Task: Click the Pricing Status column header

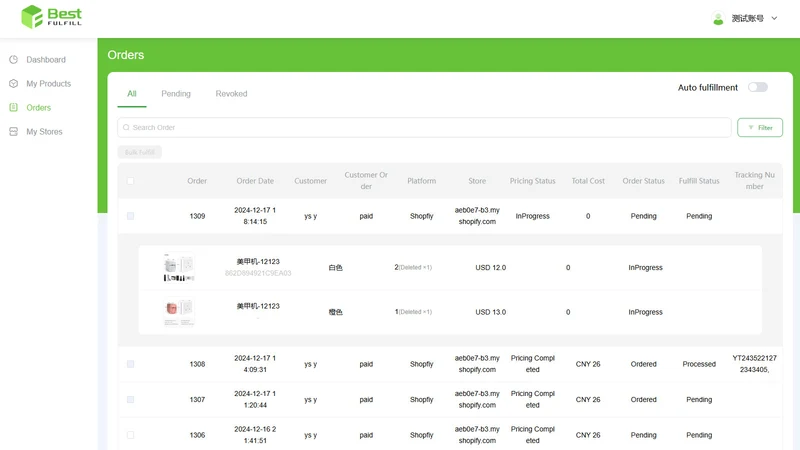Action: point(533,181)
